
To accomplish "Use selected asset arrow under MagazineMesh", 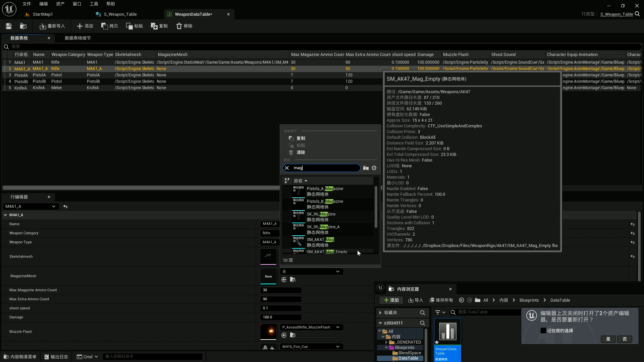I will [x=284, y=280].
